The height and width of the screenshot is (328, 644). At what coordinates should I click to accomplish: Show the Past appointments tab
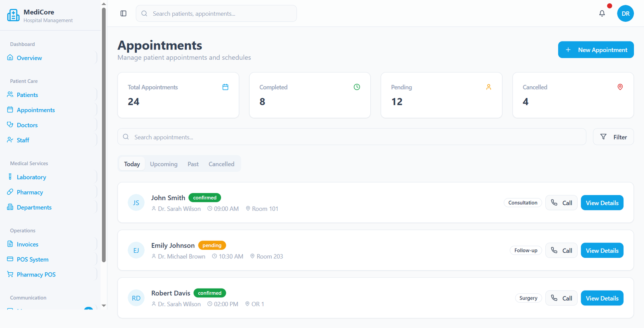click(193, 164)
